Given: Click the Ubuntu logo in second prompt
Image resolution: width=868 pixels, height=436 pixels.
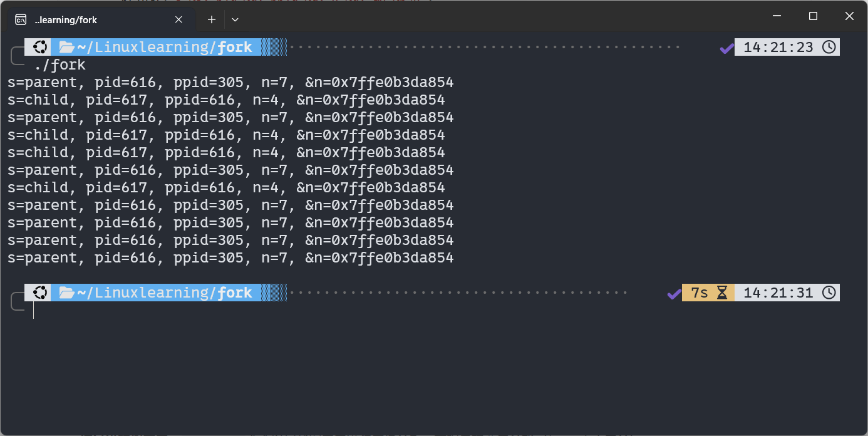Looking at the screenshot, I should pos(41,293).
